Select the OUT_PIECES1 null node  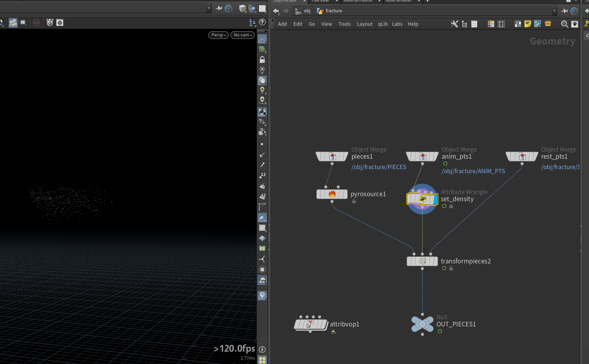click(422, 324)
